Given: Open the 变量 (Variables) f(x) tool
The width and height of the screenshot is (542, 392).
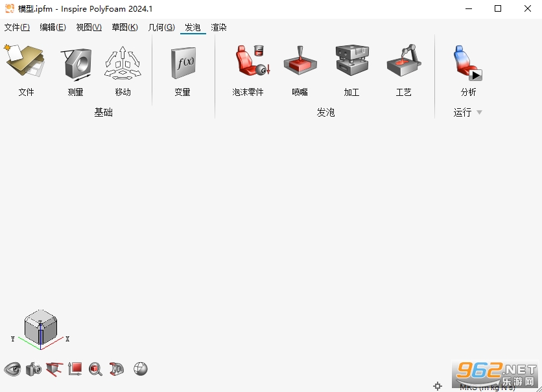Looking at the screenshot, I should [183, 63].
